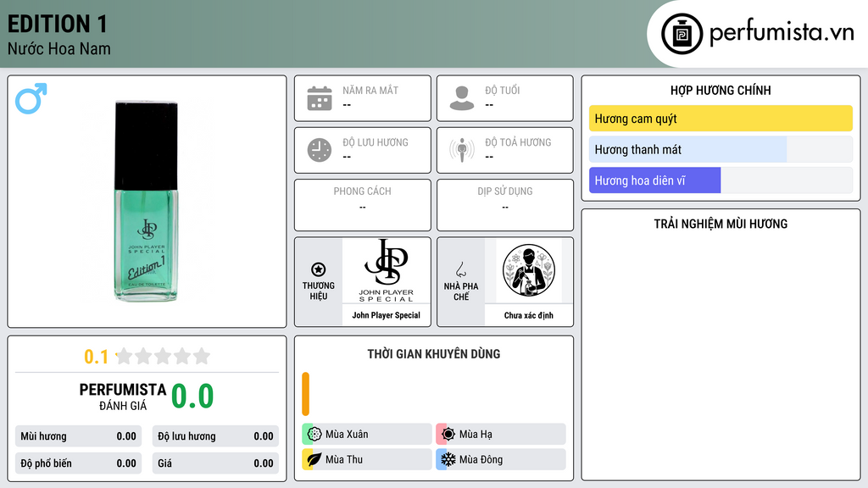Click the orange 0.1 user rating value
The image size is (868, 488).
point(96,357)
